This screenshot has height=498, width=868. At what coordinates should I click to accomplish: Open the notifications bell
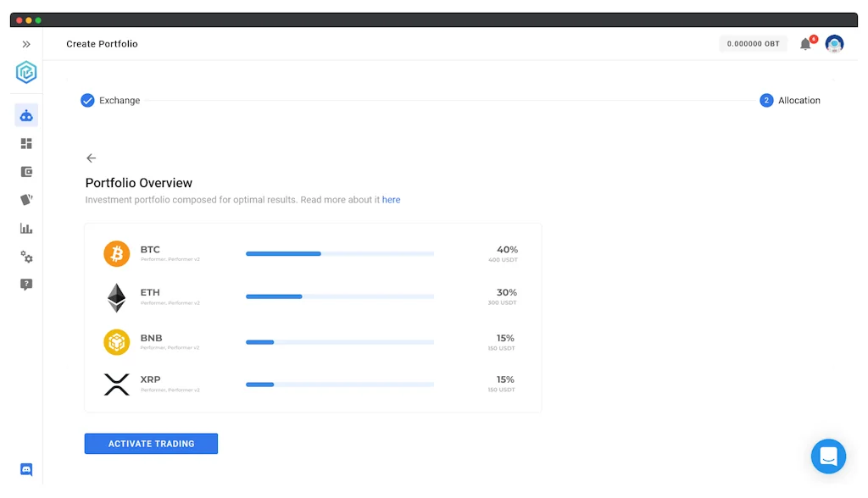(x=805, y=44)
